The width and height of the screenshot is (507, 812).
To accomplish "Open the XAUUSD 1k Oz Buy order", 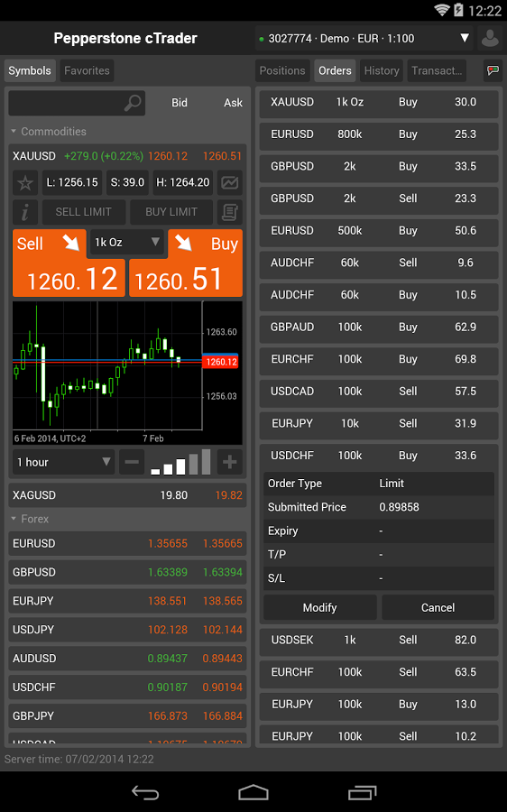I will click(x=379, y=102).
